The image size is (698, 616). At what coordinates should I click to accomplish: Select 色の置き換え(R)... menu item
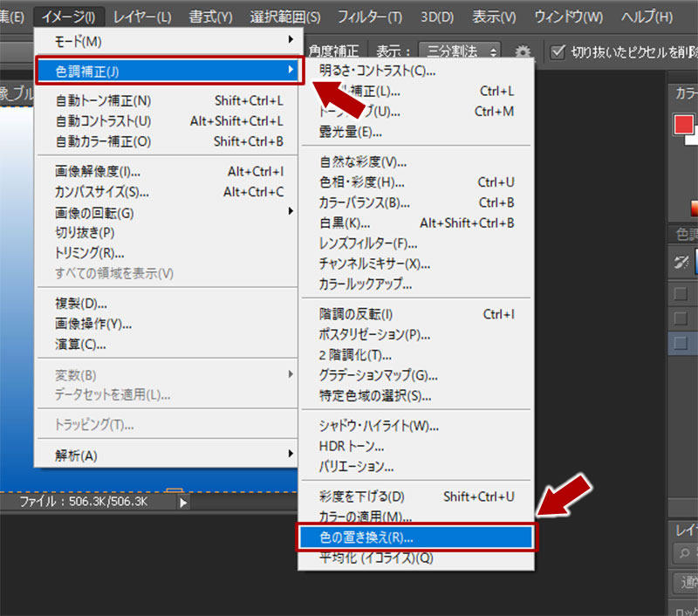click(416, 537)
